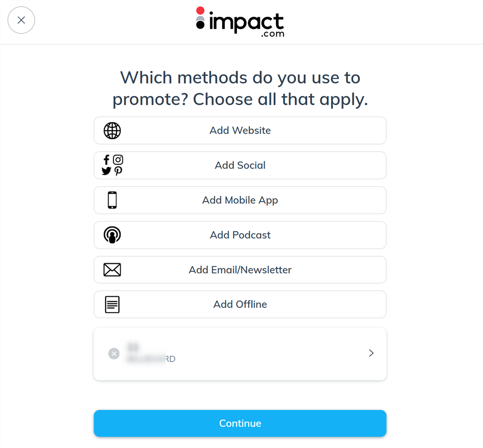The height and width of the screenshot is (448, 483).
Task: Select the Add Podcast promotion method
Action: click(x=240, y=235)
